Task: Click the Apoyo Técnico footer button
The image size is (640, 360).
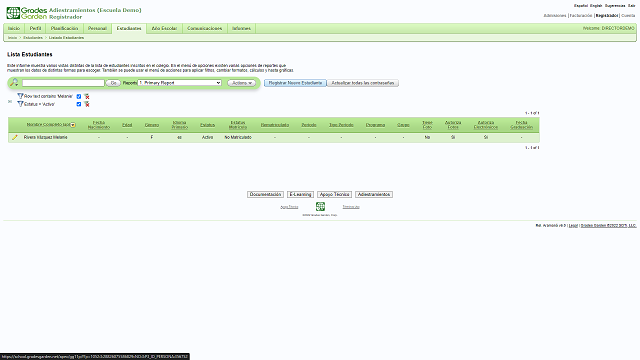Action: [x=334, y=194]
